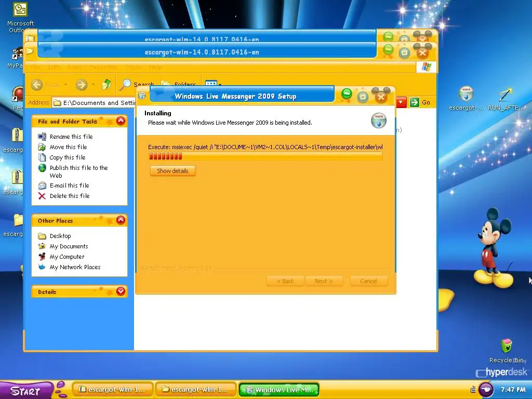Screen dimensions: 532x399
Task: Click Explorer Back arrow button
Action: click(x=37, y=85)
